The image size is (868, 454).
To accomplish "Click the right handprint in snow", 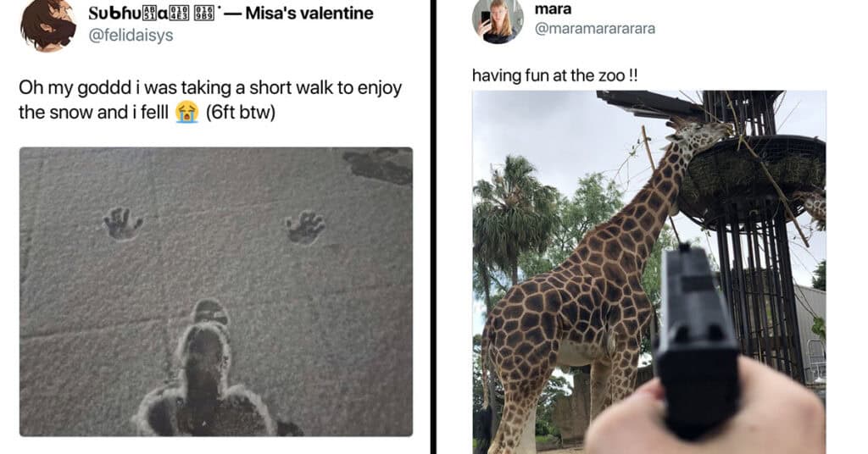I will pyautogui.click(x=305, y=227).
